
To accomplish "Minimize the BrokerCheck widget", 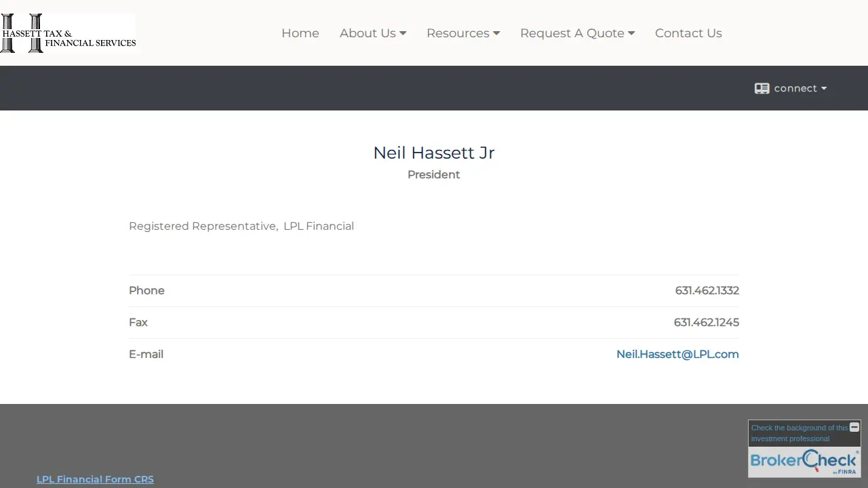I will tap(854, 427).
